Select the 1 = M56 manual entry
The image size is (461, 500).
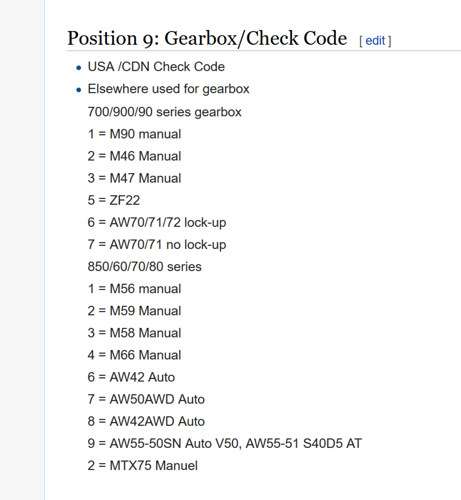pyautogui.click(x=134, y=289)
